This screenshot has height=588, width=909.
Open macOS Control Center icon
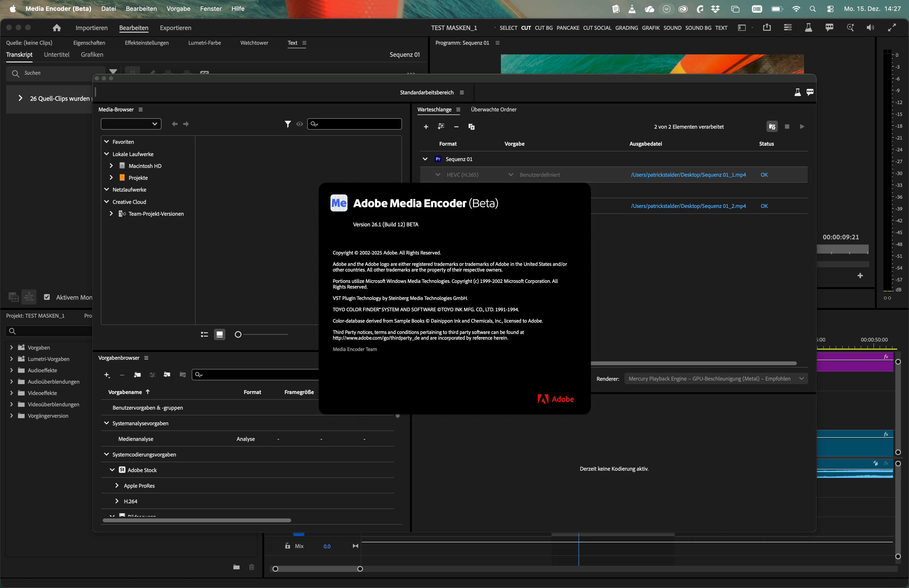click(x=830, y=9)
